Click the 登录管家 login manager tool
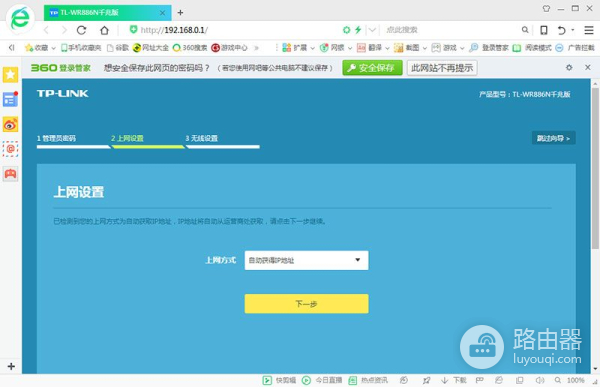Screen dimensions: 600x387 [489, 48]
